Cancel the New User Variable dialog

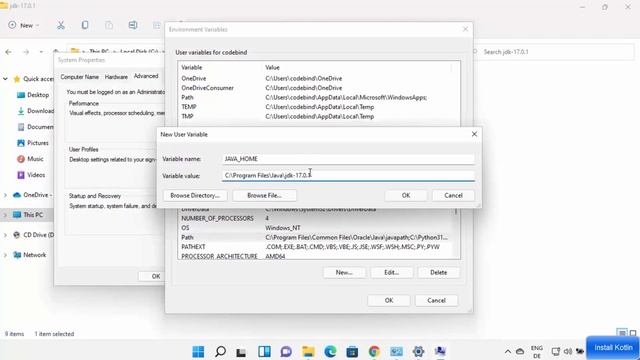(453, 196)
